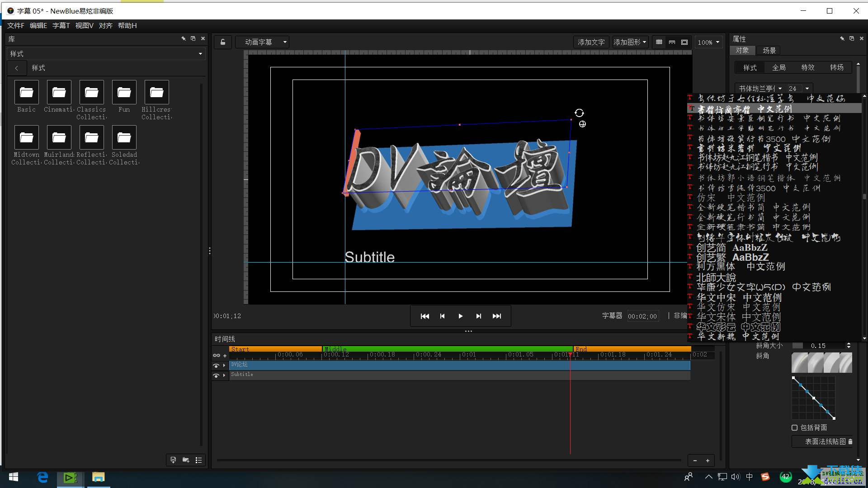868x488 pixels.
Task: Open the Muirlands Collection folder
Action: click(59, 137)
